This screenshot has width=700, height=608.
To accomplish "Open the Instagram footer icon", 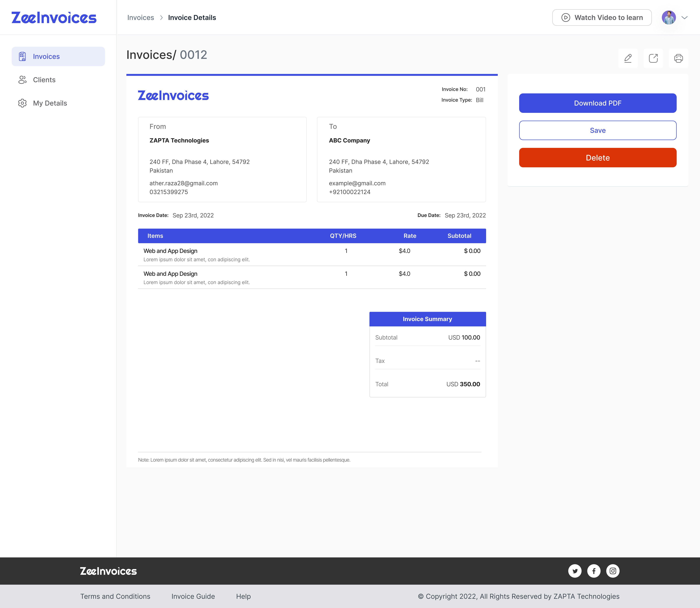I will [x=613, y=571].
